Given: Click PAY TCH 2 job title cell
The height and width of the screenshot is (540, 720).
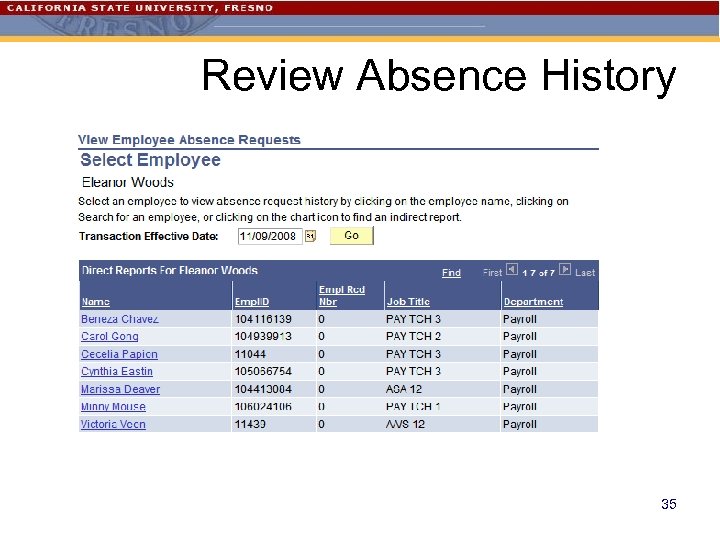Looking at the screenshot, I should (x=413, y=336).
